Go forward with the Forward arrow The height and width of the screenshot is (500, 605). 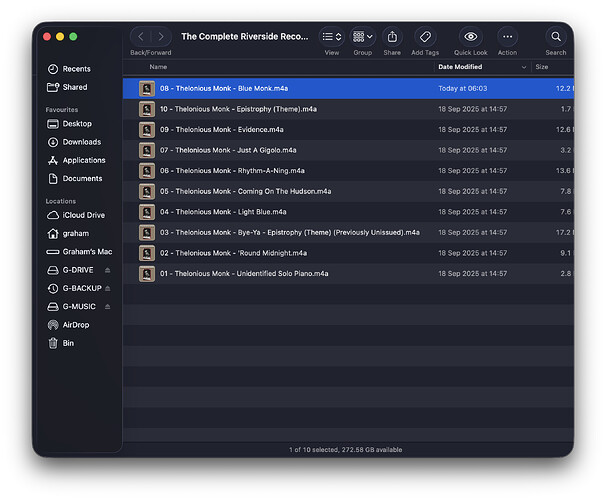[x=161, y=37]
